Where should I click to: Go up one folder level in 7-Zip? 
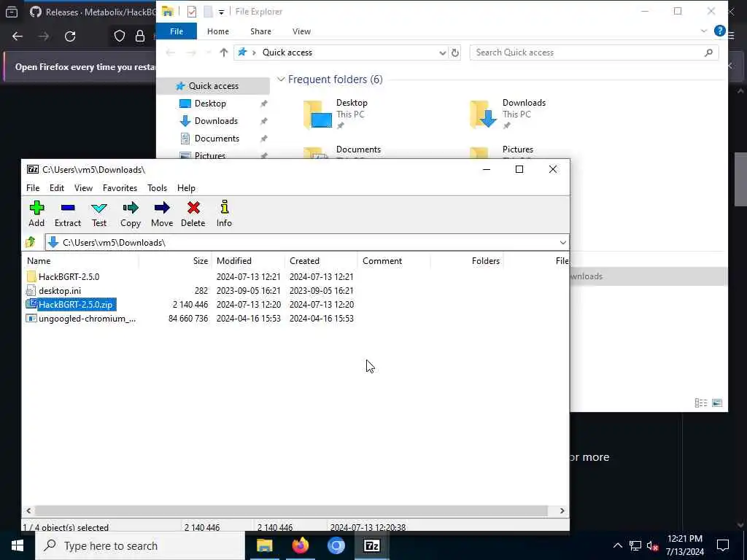pyautogui.click(x=31, y=242)
